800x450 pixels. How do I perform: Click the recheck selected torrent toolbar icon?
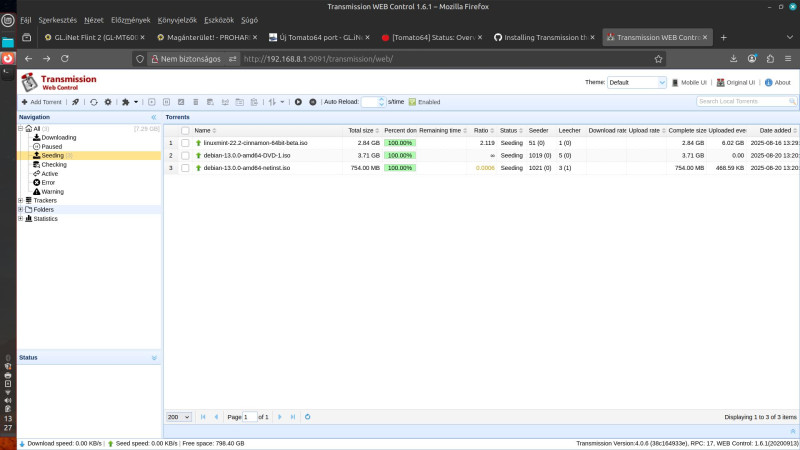click(181, 102)
